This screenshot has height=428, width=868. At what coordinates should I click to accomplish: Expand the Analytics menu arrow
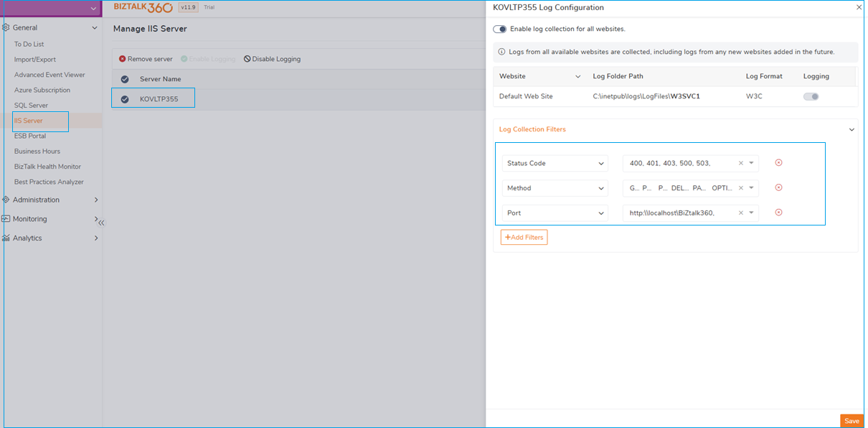[x=96, y=238]
